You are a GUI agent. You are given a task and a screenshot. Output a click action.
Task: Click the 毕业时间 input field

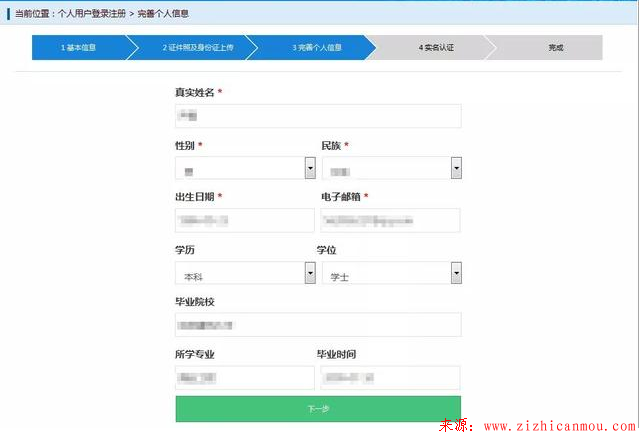[x=391, y=377]
